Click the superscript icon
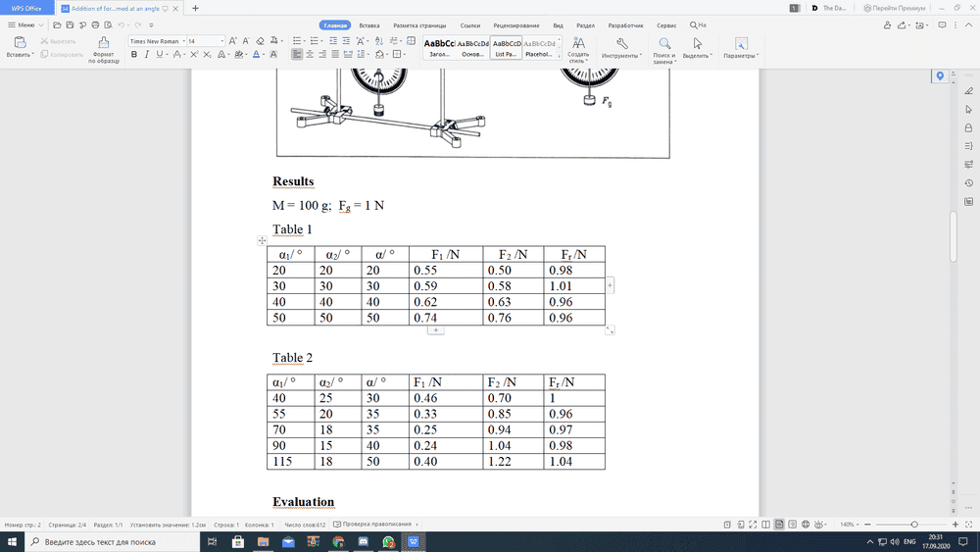The height and width of the screenshot is (552, 980). click(x=194, y=55)
